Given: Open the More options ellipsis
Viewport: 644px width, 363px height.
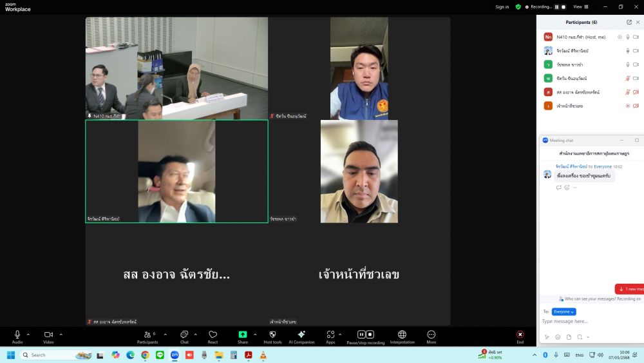Looking at the screenshot, I should click(431, 337).
